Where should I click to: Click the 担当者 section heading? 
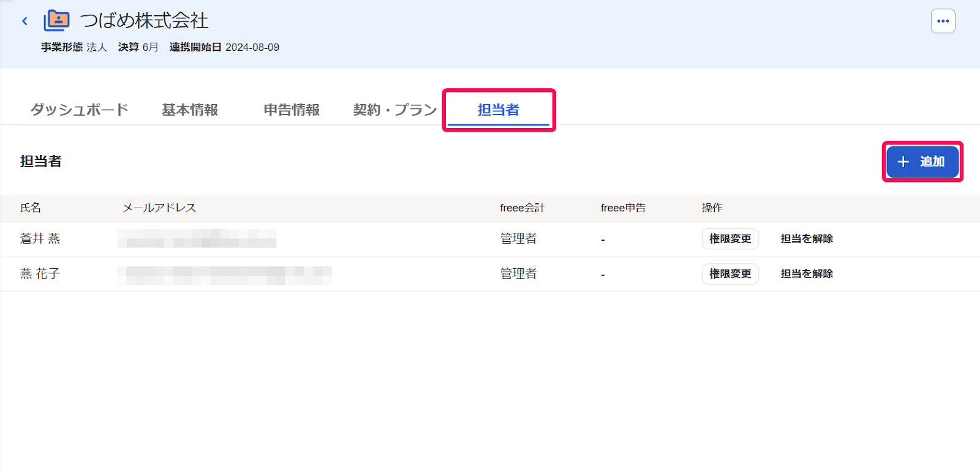click(41, 161)
